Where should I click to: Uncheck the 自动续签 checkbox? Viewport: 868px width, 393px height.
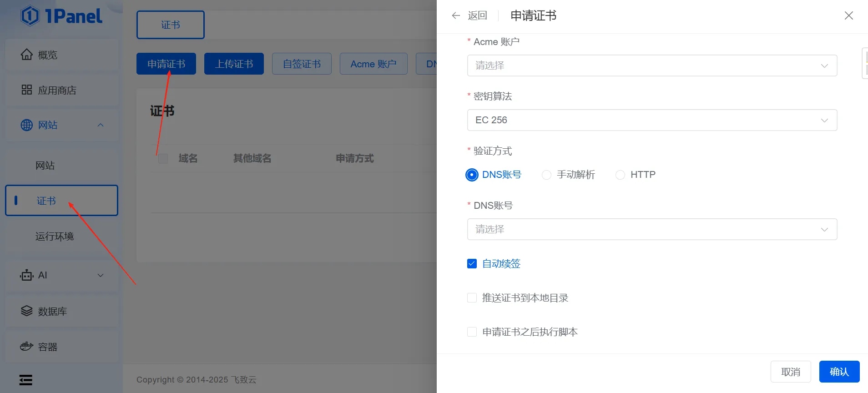pos(472,264)
